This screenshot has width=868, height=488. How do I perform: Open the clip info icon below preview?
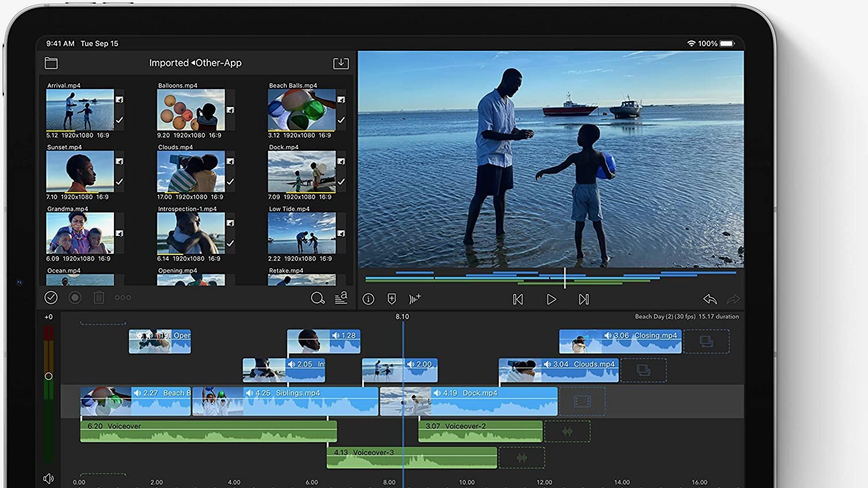369,299
